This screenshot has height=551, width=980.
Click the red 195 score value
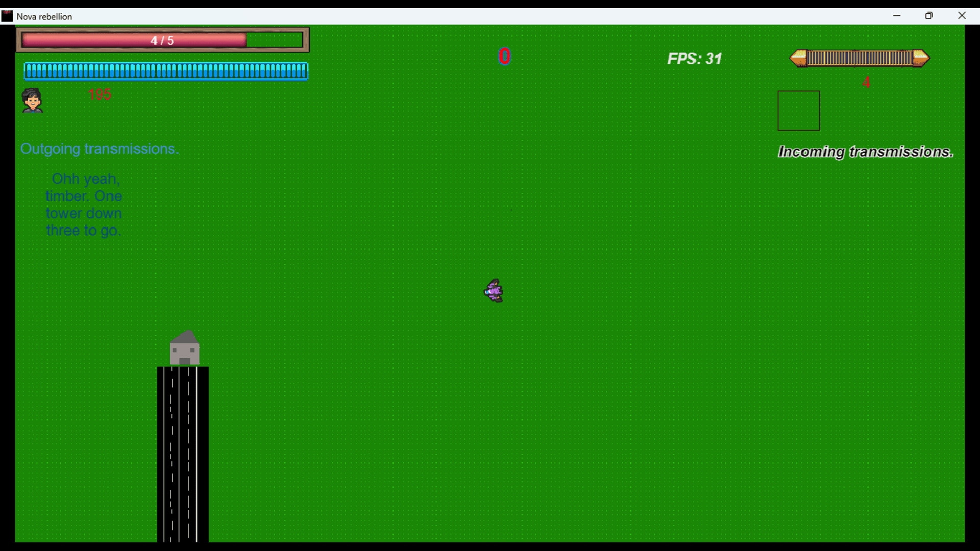tap(100, 94)
